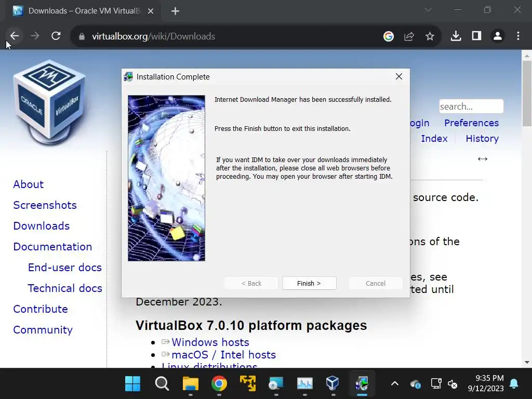Click the wiki search box
Screen dimensions: 532x399
click(x=471, y=107)
